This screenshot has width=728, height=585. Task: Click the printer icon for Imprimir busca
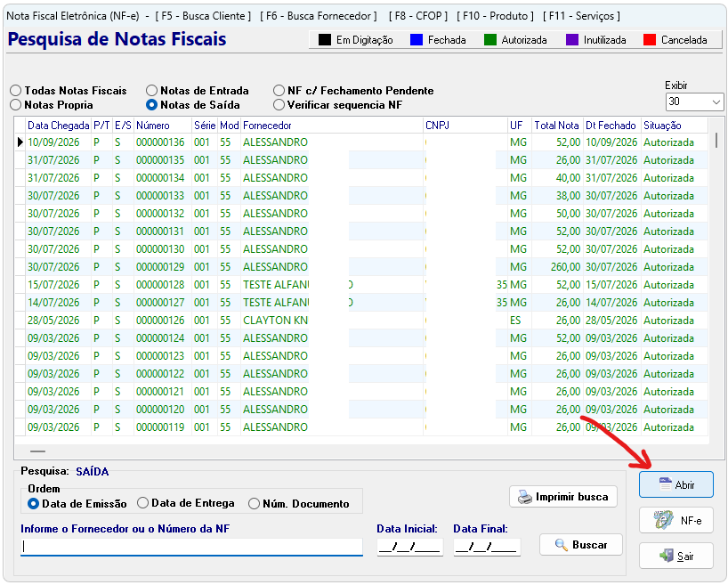(525, 497)
